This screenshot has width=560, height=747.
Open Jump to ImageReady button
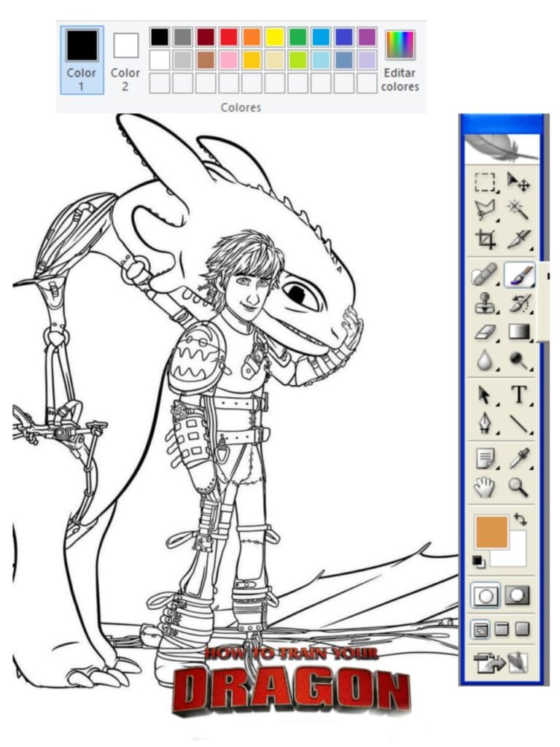pyautogui.click(x=502, y=662)
